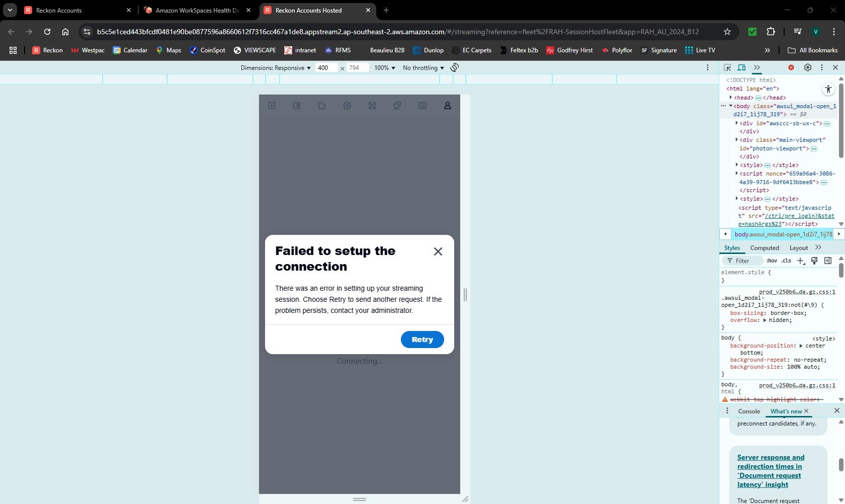This screenshot has height=504, width=845.
Task: Open device toolbar more options menu
Action: [708, 67]
